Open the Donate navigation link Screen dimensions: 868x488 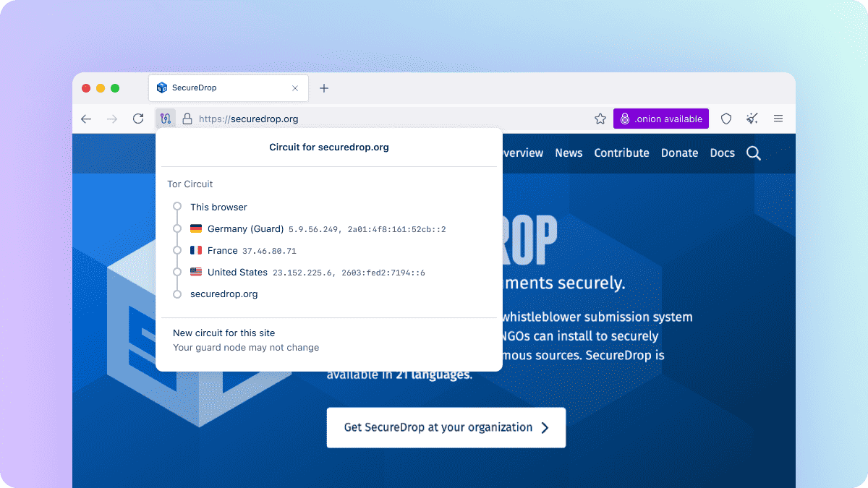pyautogui.click(x=679, y=153)
